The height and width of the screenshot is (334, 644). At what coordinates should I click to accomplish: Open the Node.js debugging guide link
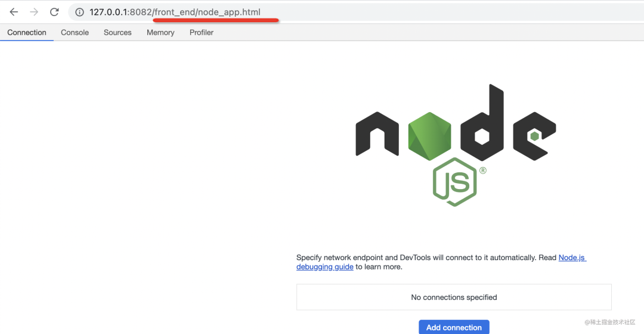572,258
